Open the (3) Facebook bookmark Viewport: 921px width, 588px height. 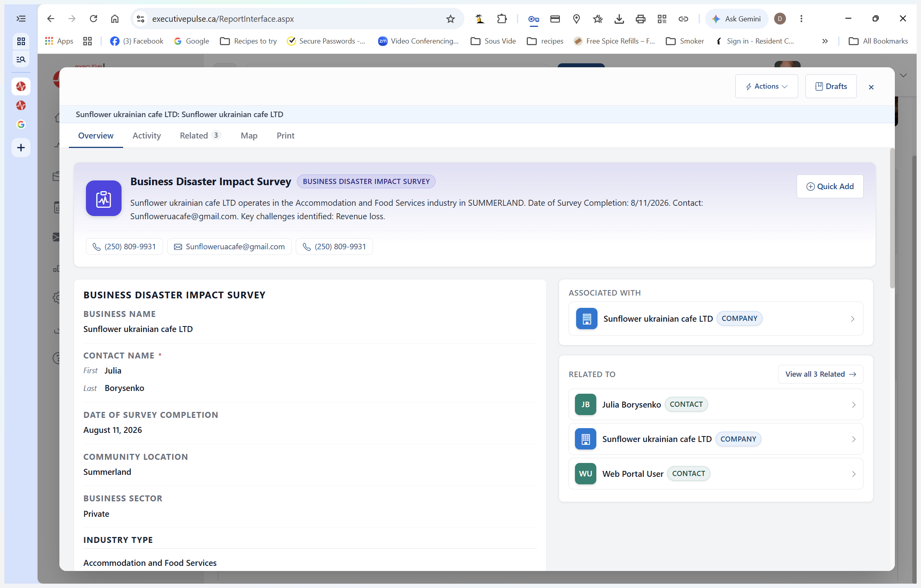click(137, 41)
